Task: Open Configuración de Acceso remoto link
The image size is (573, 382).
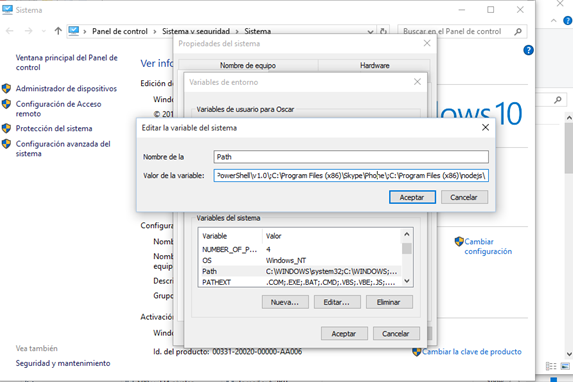Action: [58, 109]
